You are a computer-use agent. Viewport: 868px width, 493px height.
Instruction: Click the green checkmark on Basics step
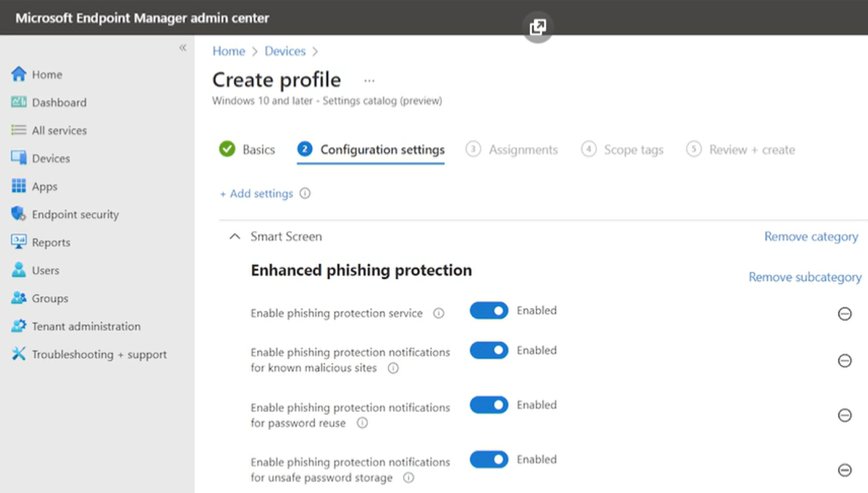[x=227, y=149]
